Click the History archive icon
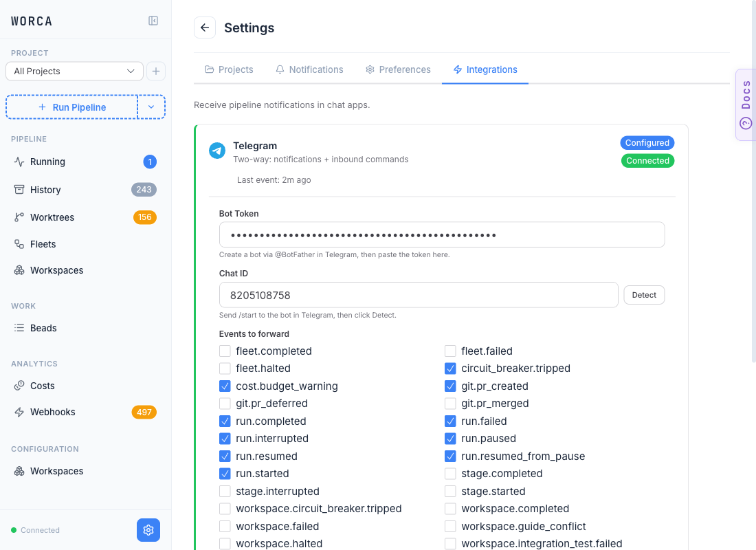 tap(19, 190)
